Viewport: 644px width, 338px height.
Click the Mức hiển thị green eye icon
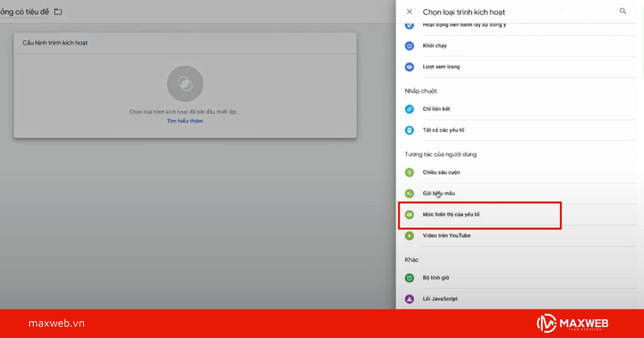pyautogui.click(x=409, y=215)
